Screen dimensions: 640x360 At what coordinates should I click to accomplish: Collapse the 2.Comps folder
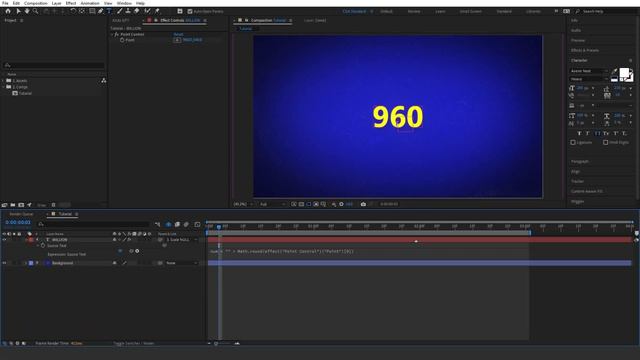point(4,87)
